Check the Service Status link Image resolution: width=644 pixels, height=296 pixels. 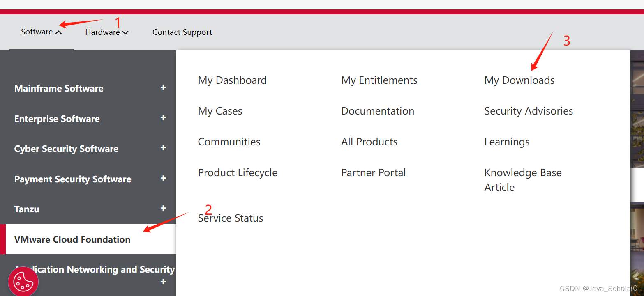point(230,218)
